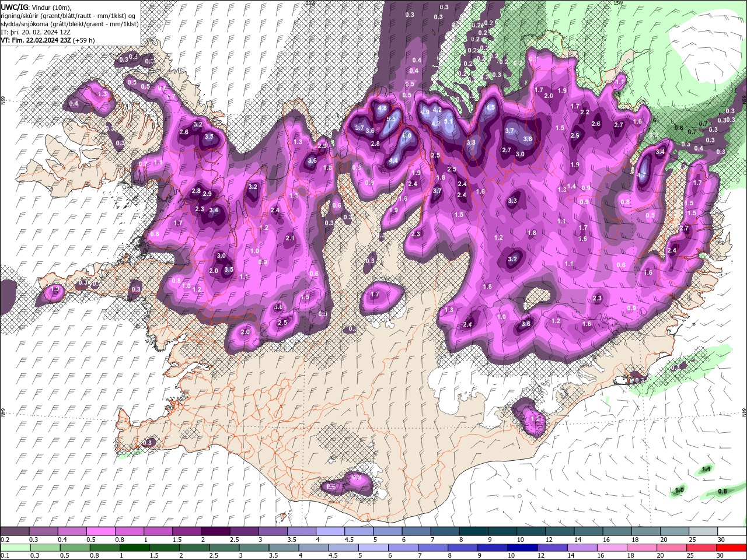Pick the white 30+ swatch on the snow scale
Viewport: 747px width, 560px height.
(732, 531)
